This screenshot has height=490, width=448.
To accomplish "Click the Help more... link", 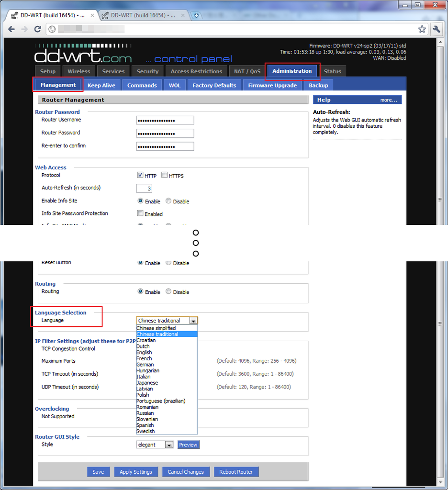I will [388, 100].
